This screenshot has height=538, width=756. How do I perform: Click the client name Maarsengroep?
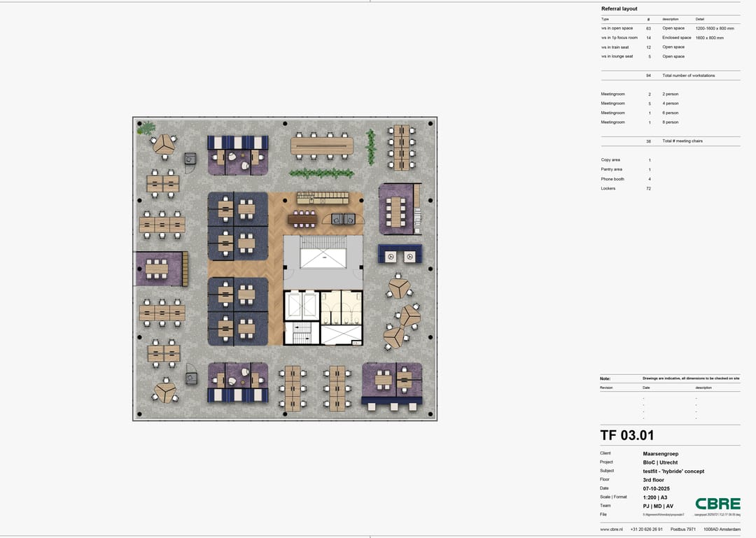tap(660, 453)
